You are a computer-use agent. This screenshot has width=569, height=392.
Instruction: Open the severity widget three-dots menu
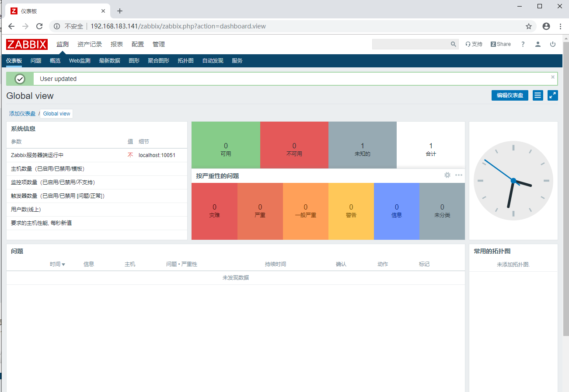459,175
